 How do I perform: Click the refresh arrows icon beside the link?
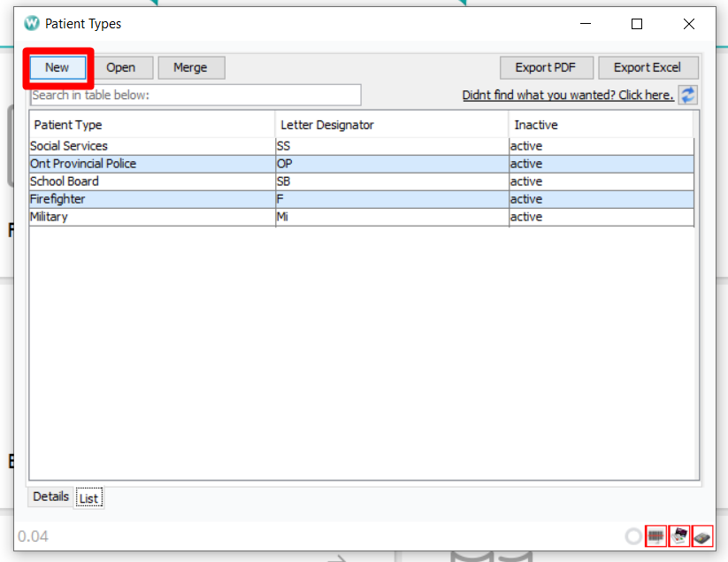687,95
